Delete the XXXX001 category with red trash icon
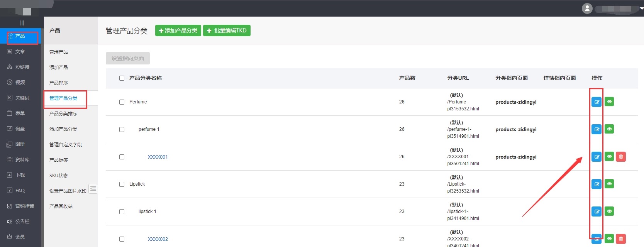 (x=621, y=157)
